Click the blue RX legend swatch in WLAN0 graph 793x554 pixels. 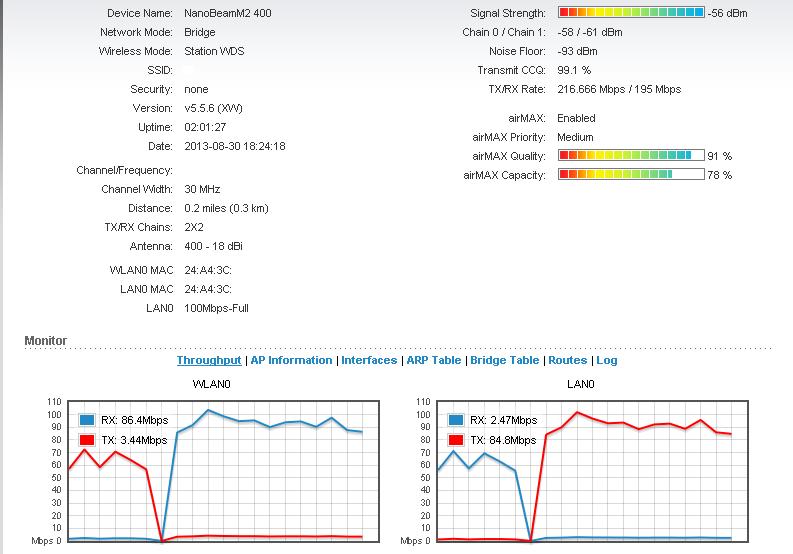click(x=85, y=421)
